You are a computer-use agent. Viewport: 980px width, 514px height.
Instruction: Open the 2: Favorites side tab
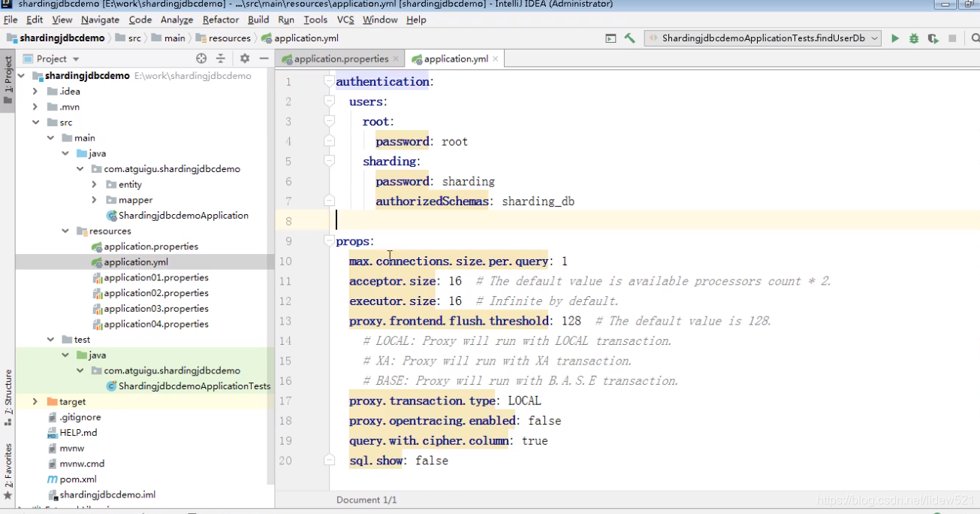click(x=8, y=471)
